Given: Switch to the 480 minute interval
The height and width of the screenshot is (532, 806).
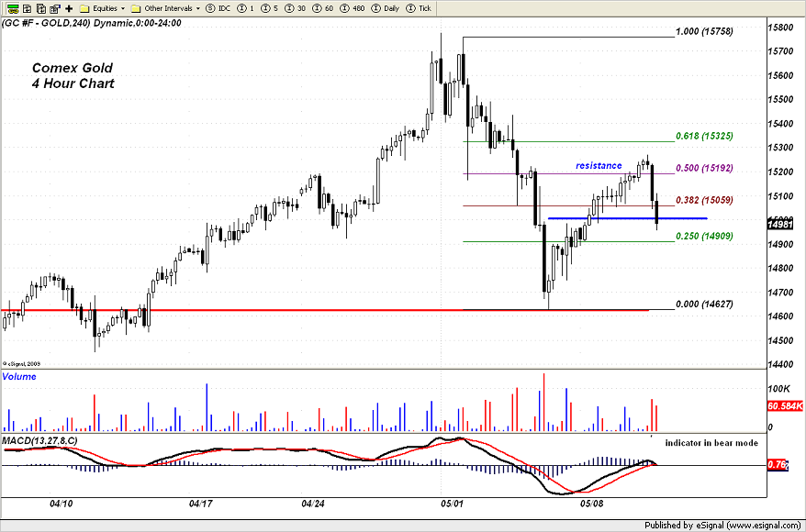Looking at the screenshot, I should click(353, 8).
